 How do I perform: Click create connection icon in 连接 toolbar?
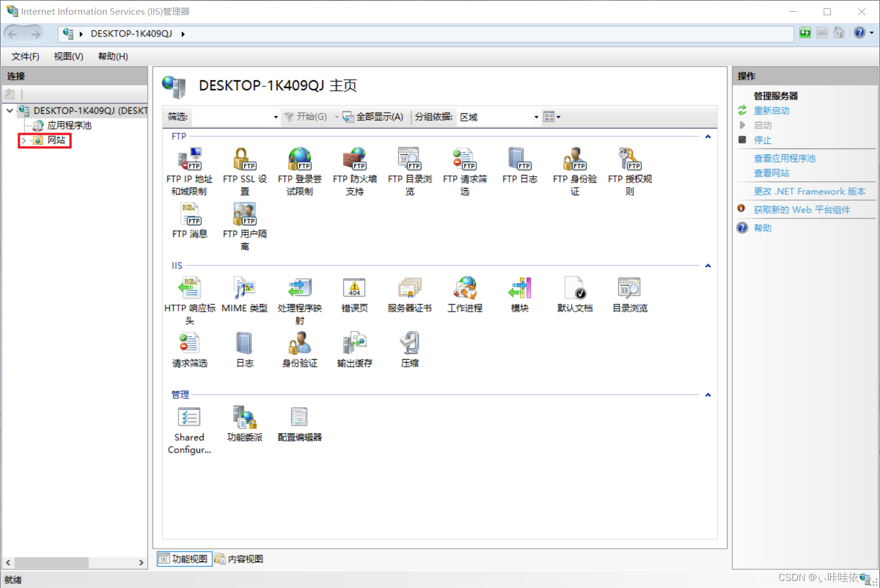point(9,94)
